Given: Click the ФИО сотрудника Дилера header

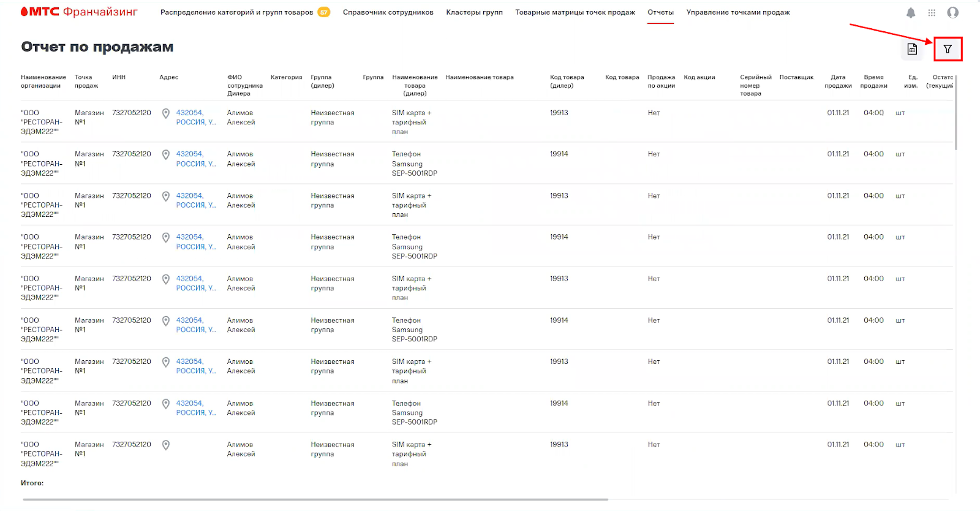Looking at the screenshot, I should (x=245, y=85).
